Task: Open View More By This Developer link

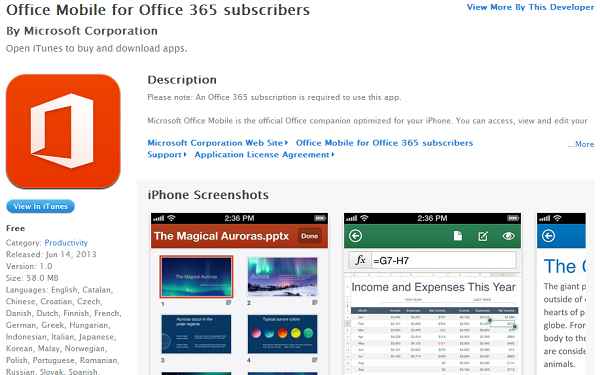Action: tap(530, 7)
